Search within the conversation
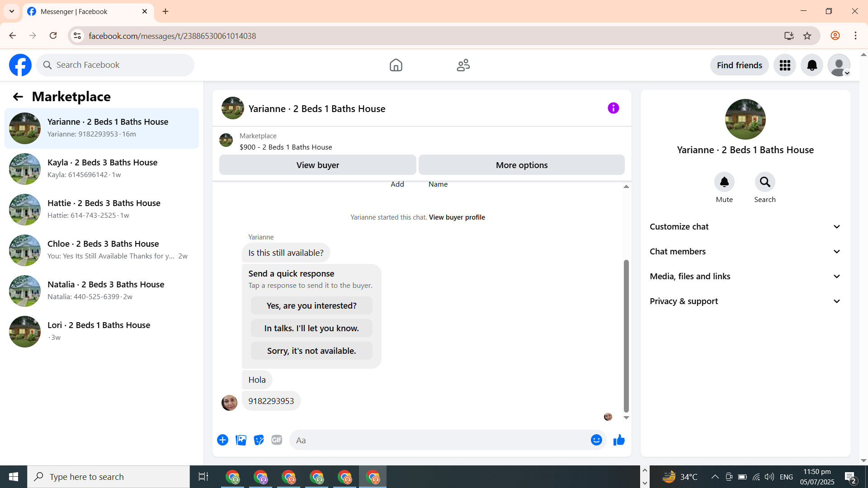Screen dimensions: 868x488 (x=764, y=182)
